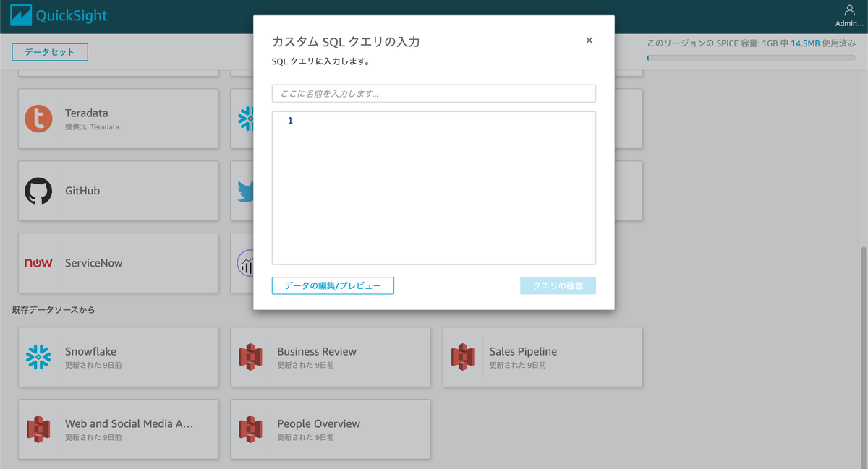The height and width of the screenshot is (469, 868).
Task: Click the Web and Social Media S3 icon
Action: pos(38,429)
